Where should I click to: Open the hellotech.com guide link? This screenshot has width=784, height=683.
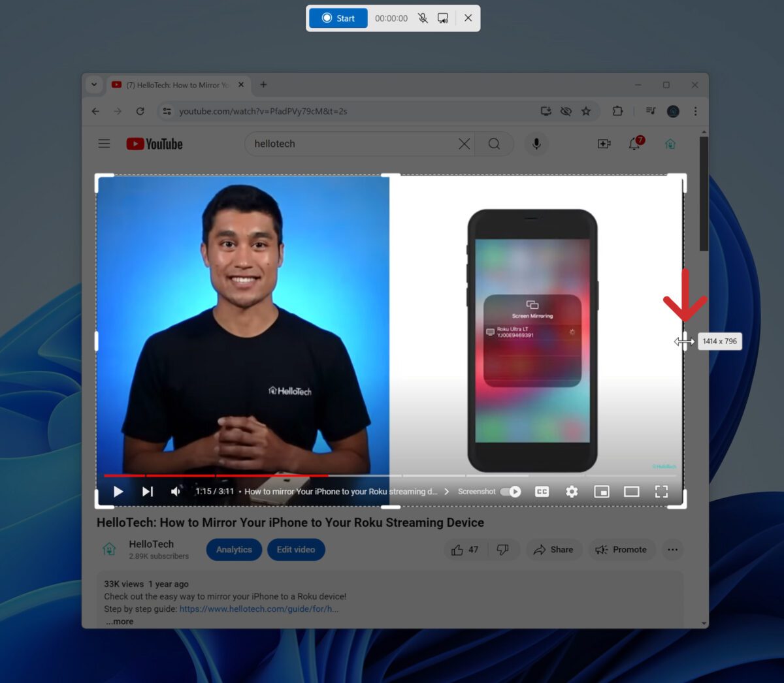pyautogui.click(x=259, y=609)
